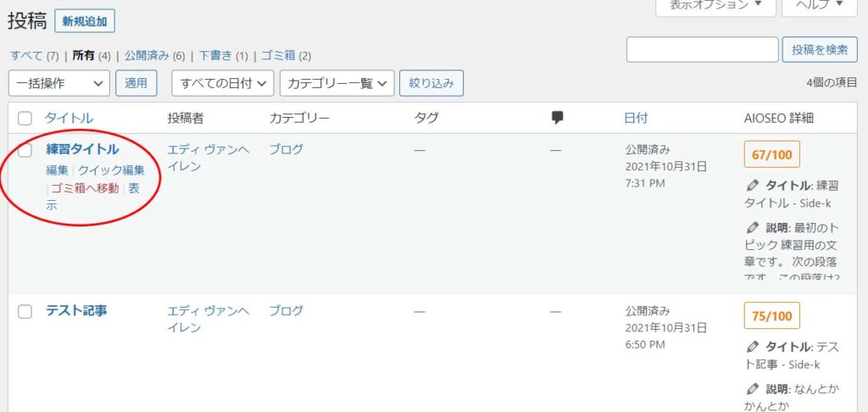Click the 新規追加 add new button
Viewport: 868px width, 412px height.
click(84, 21)
